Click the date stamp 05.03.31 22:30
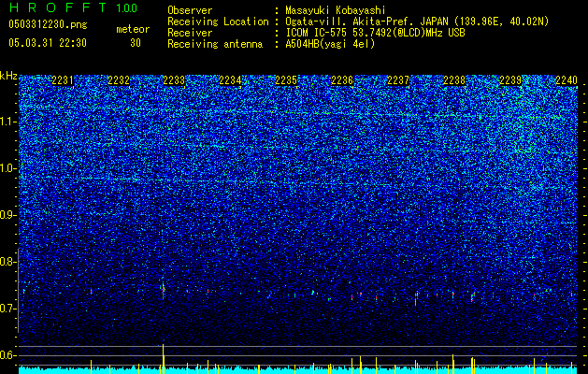This screenshot has width=588, height=374. (x=48, y=43)
